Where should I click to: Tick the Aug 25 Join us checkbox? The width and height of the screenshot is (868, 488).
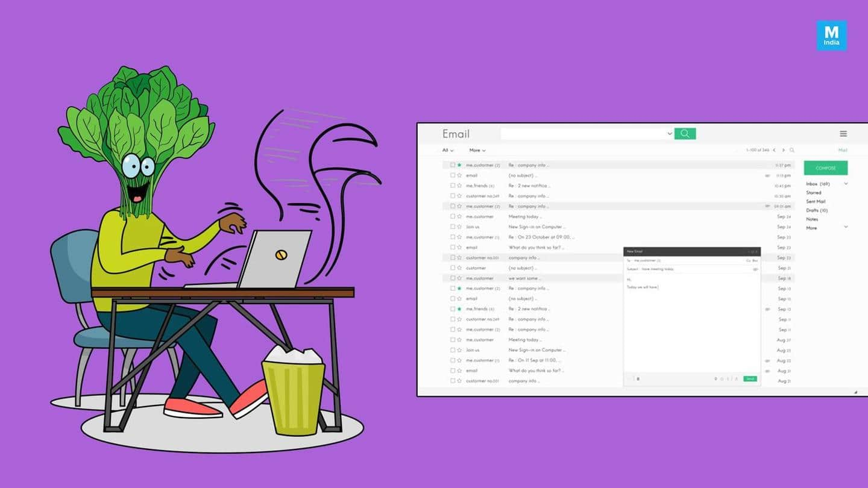pos(453,350)
